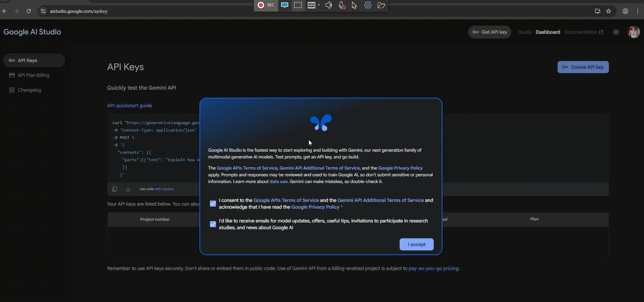Image resolution: width=644 pixels, height=302 pixels.
Task: Open the Documentation external link
Action: 584,32
